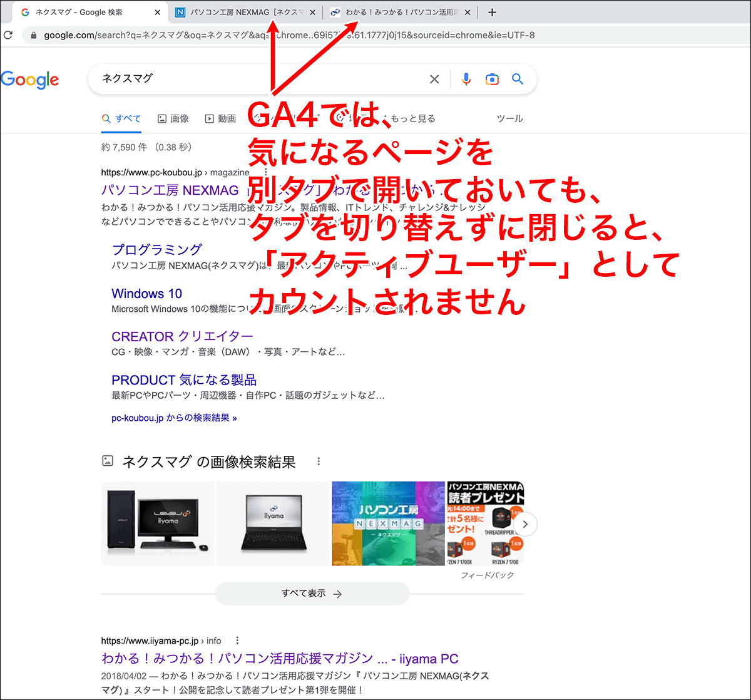Open the 読者プレゼント image thumbnail
This screenshot has width=751, height=700.
click(x=485, y=523)
